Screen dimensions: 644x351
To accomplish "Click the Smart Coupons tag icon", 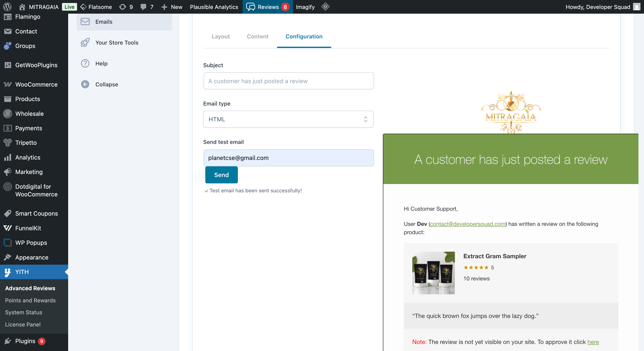I will [x=8, y=213].
